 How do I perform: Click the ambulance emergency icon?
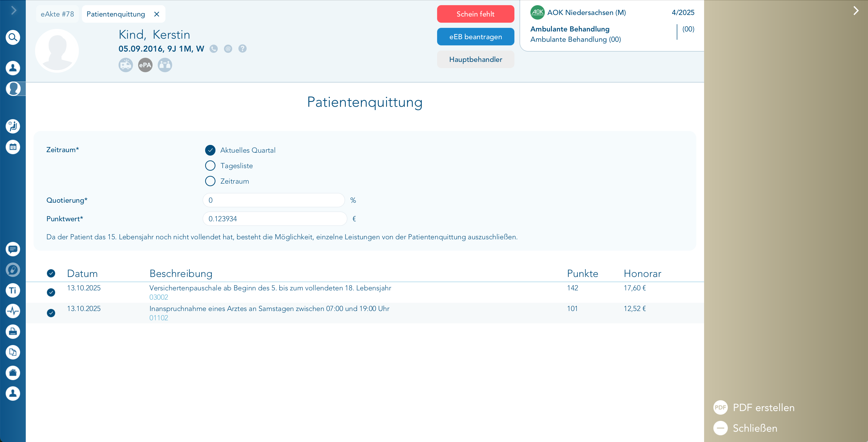[126, 65]
